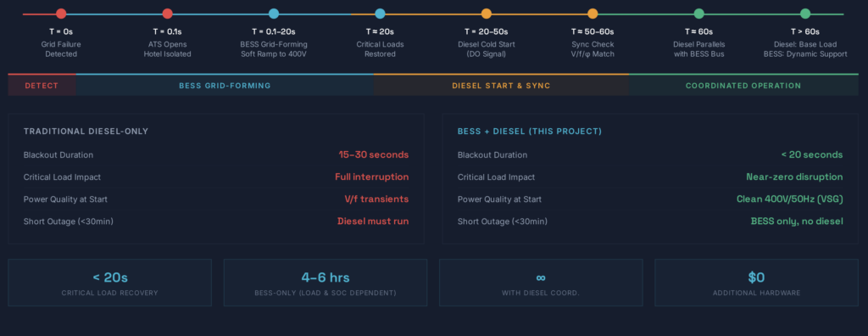
Task: Select the < 20s Critical Load Recovery card
Action: [x=109, y=283]
